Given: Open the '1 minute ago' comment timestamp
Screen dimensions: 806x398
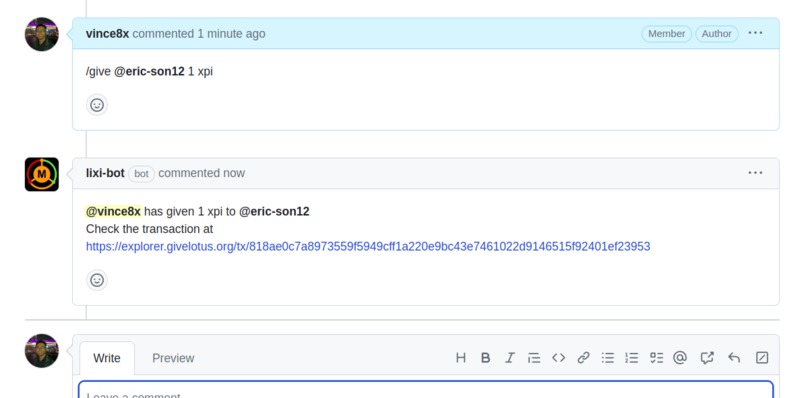Looking at the screenshot, I should (x=231, y=34).
